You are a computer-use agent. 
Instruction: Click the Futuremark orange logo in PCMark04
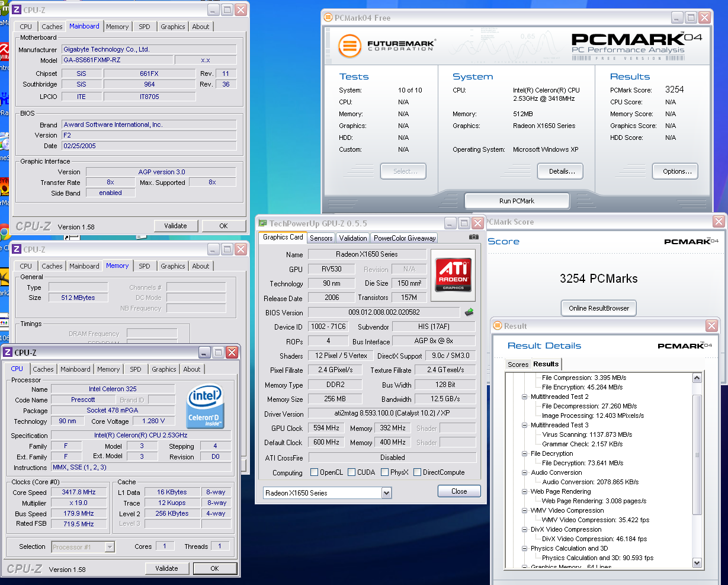coord(349,46)
